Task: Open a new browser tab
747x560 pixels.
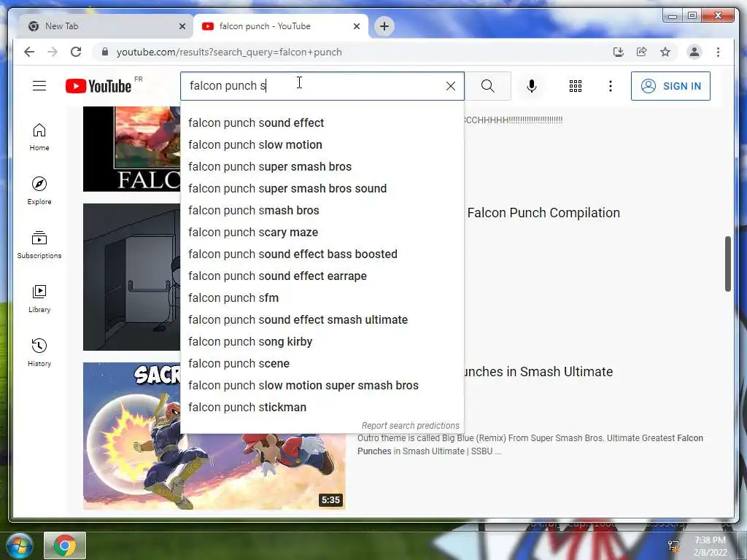Action: 384,26
